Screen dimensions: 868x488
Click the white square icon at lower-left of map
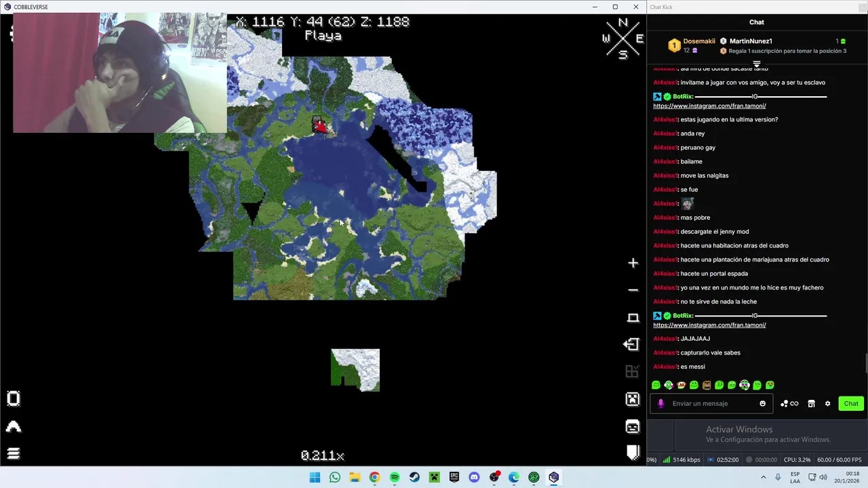(14, 399)
